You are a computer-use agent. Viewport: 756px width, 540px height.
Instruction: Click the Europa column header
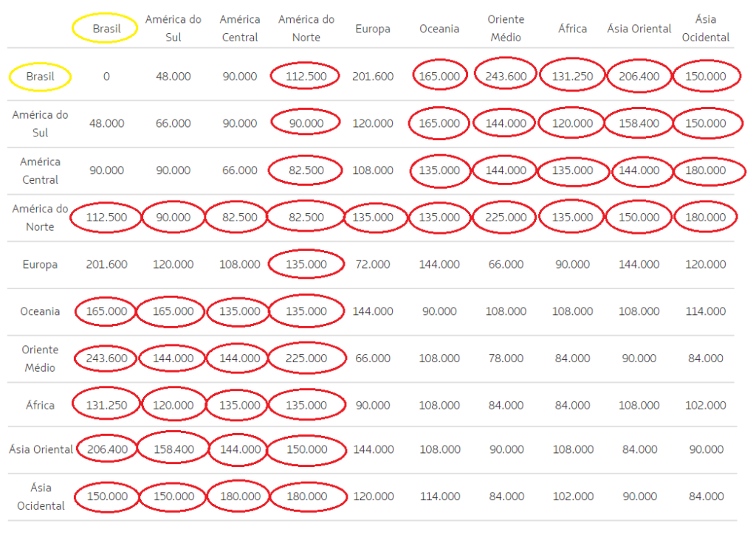point(373,28)
